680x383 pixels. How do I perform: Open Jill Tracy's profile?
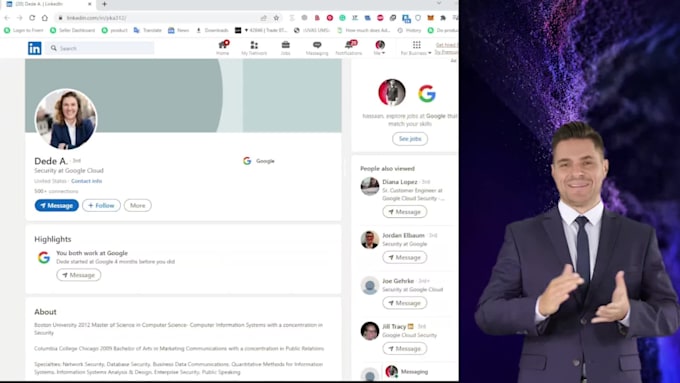point(394,326)
